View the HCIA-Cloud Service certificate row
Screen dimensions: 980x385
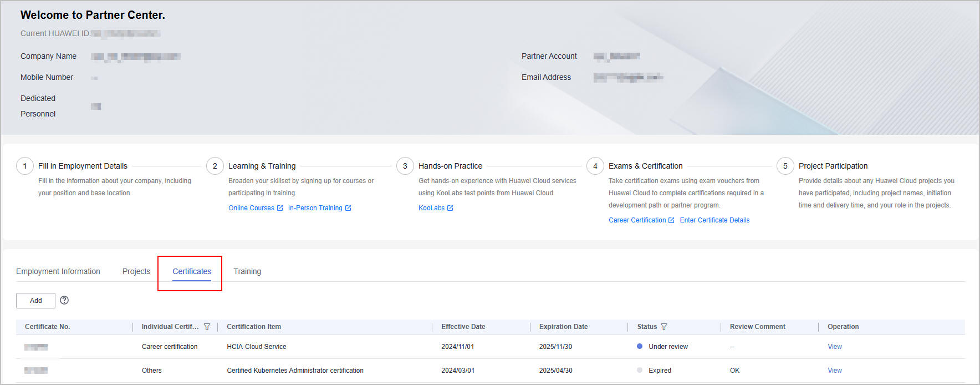coord(834,347)
